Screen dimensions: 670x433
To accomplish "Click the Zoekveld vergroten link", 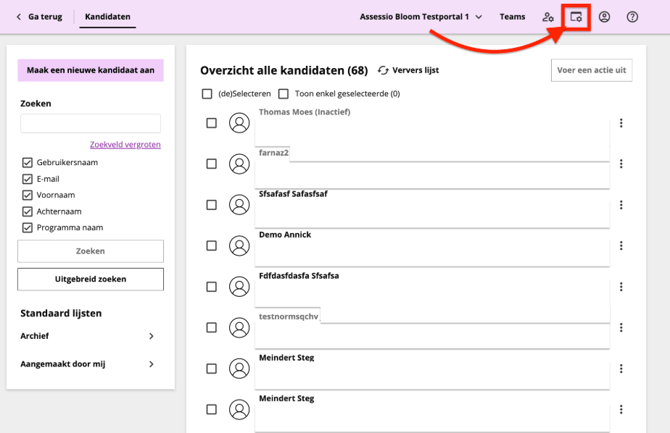I will (125, 145).
